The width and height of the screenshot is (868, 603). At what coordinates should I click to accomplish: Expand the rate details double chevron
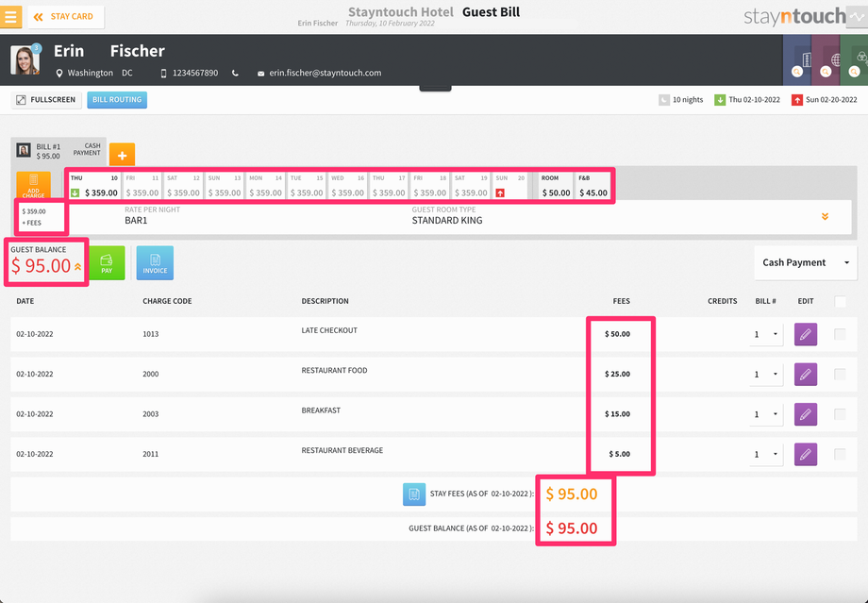[x=825, y=216]
